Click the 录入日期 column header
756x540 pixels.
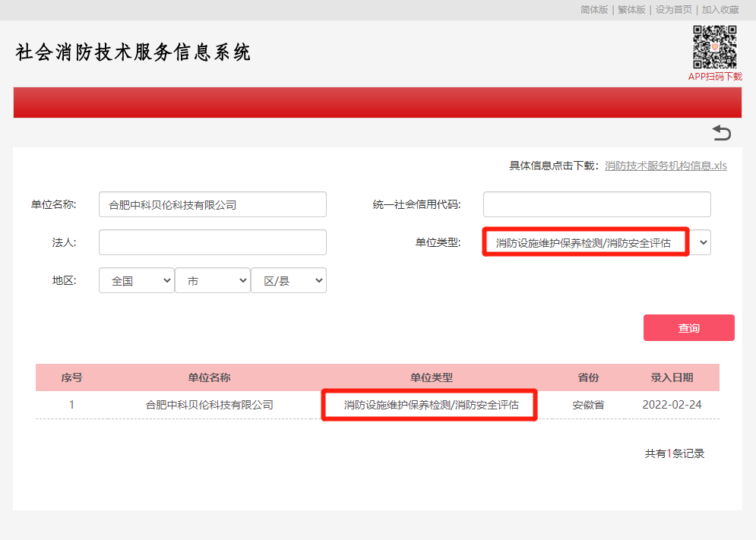[x=672, y=377]
